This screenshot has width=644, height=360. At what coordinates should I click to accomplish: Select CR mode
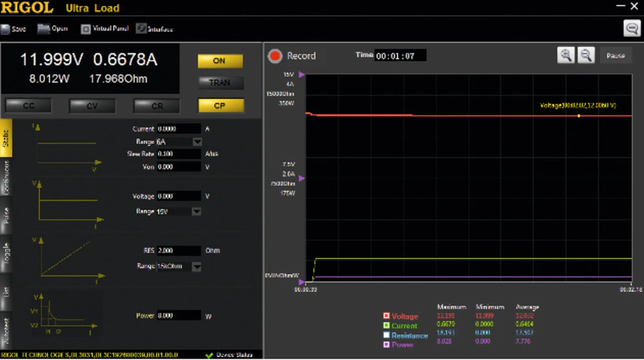156,106
